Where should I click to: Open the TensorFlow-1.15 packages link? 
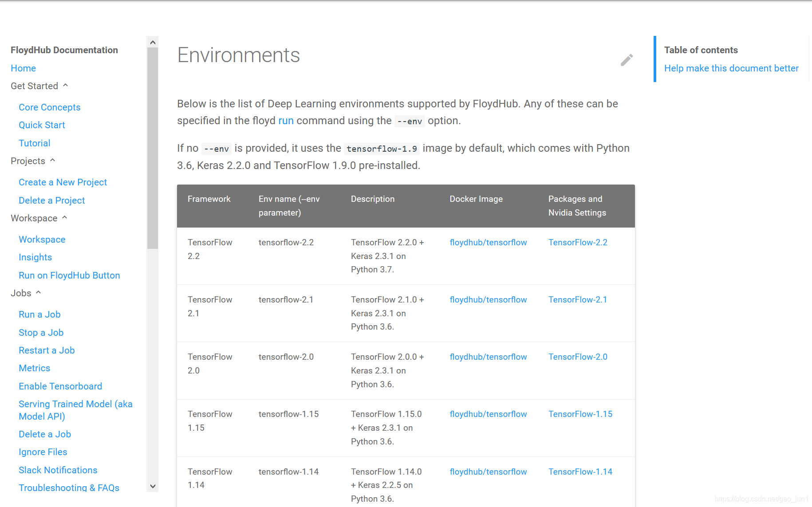pos(580,414)
